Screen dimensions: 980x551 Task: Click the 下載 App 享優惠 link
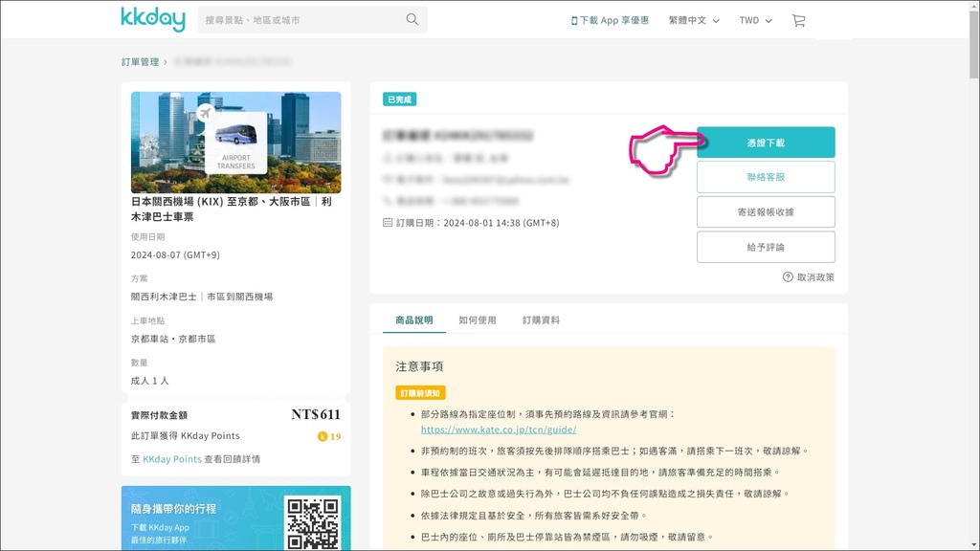click(x=610, y=20)
